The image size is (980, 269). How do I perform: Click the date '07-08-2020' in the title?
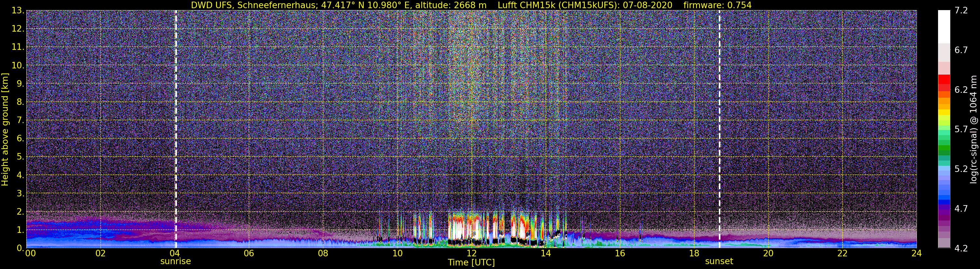pos(648,5)
